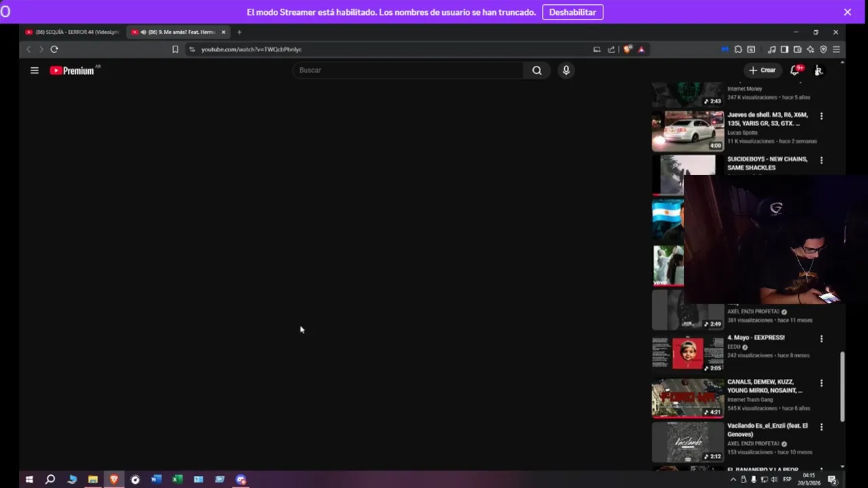
Task: Open the Windows Start menu
Action: click(29, 480)
